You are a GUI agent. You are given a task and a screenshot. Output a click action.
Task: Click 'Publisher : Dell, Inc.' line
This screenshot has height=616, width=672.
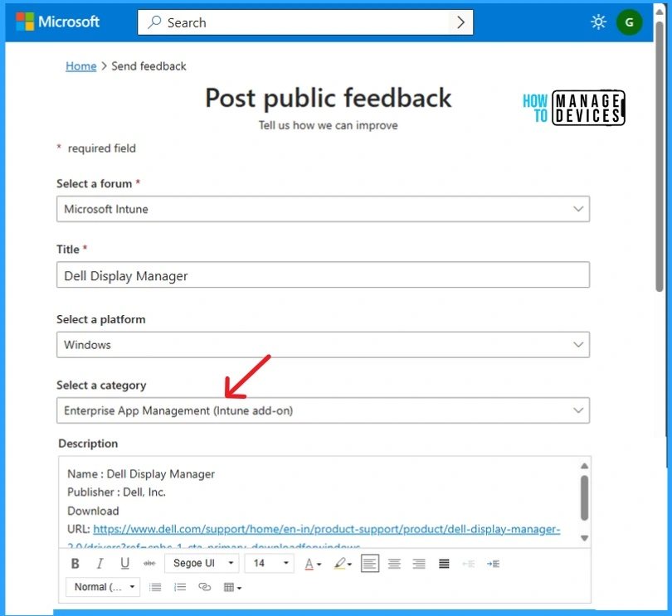point(117,492)
